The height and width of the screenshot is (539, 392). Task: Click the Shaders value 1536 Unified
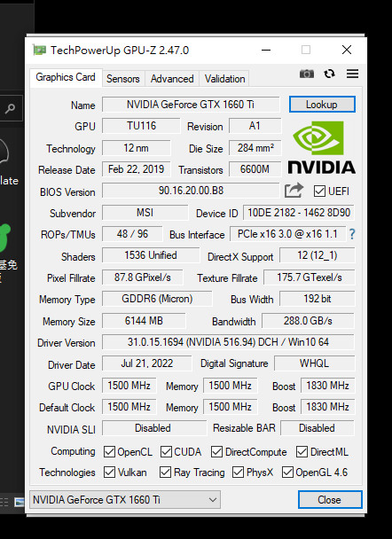[x=151, y=255]
